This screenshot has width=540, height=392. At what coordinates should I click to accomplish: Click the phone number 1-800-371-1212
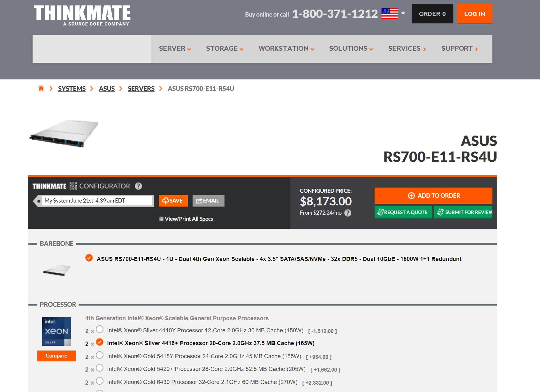pos(335,14)
